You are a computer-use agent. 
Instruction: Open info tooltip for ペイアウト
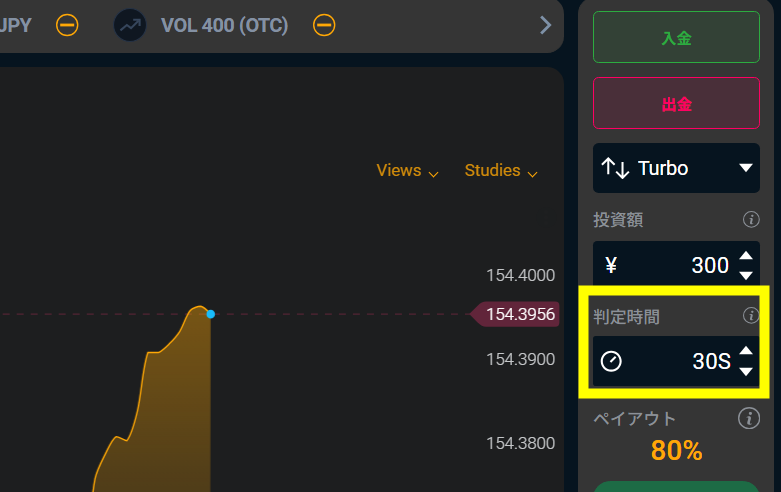click(x=748, y=418)
